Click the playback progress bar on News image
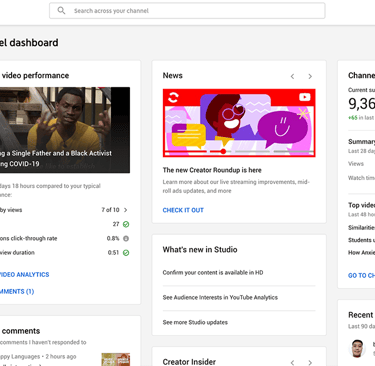 tap(239, 151)
